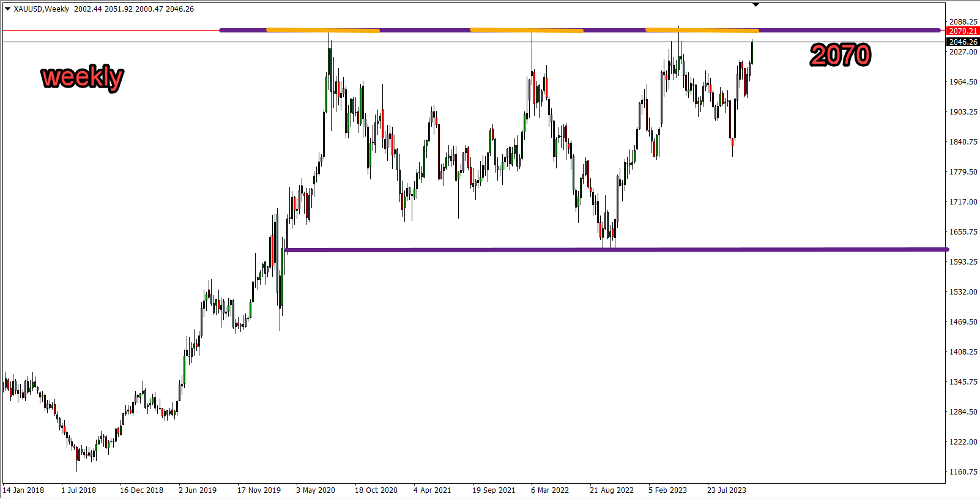This screenshot has height=499, width=980.
Task: Click the "14 Jan 2018" date label
Action: [x=23, y=490]
